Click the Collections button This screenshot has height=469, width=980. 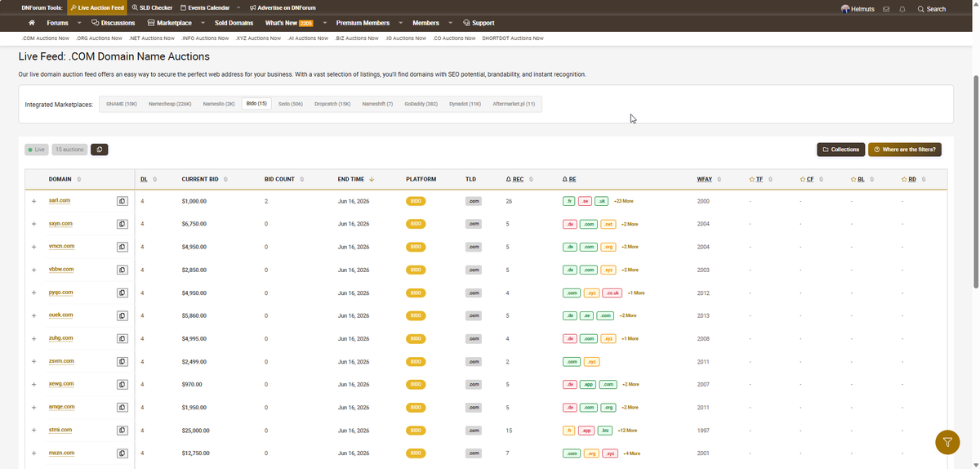coord(840,150)
